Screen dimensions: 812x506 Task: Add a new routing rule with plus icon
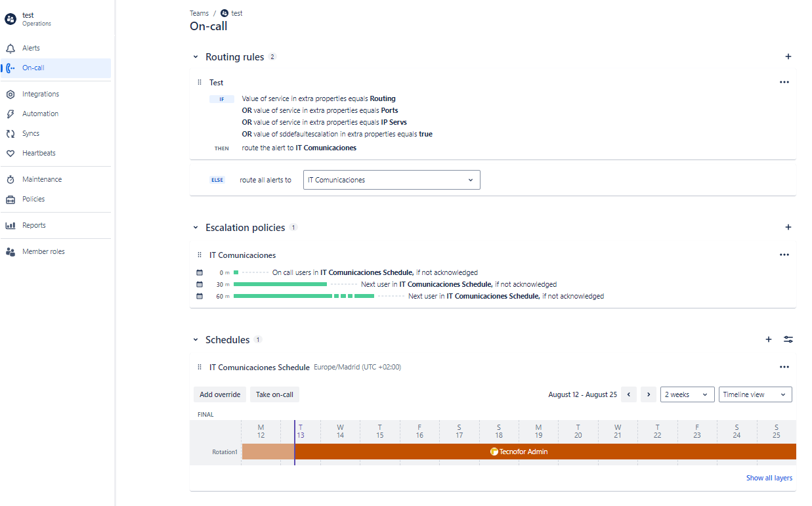pos(788,57)
